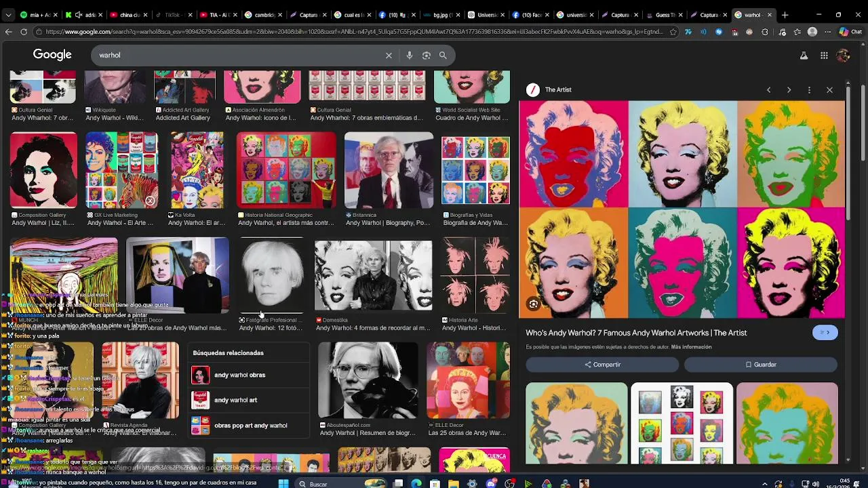
Task: Open Discord from the taskbar
Action: (491, 483)
